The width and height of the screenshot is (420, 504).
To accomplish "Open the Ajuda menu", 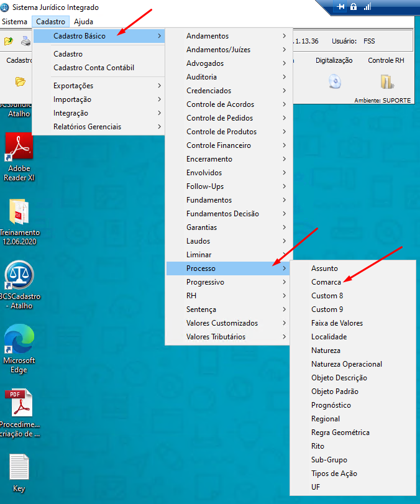I will coord(83,22).
